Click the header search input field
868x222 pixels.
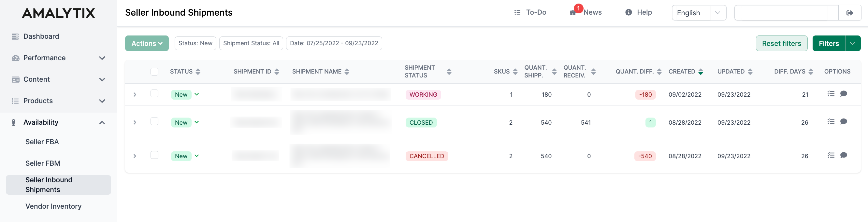pos(786,13)
